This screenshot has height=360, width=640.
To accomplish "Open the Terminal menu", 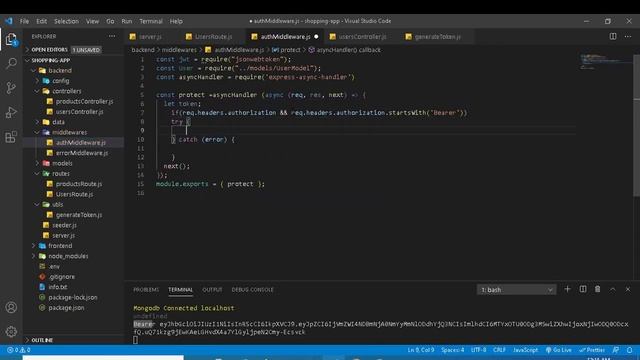I will click(151, 21).
